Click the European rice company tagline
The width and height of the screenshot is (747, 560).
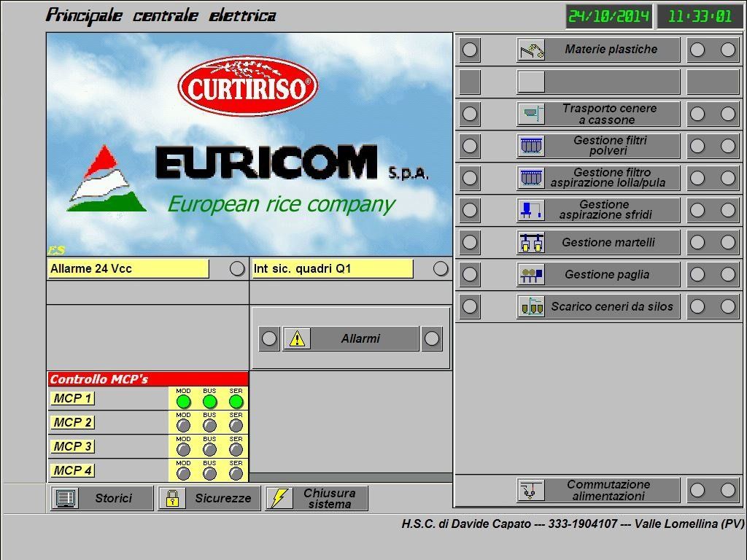coord(281,204)
